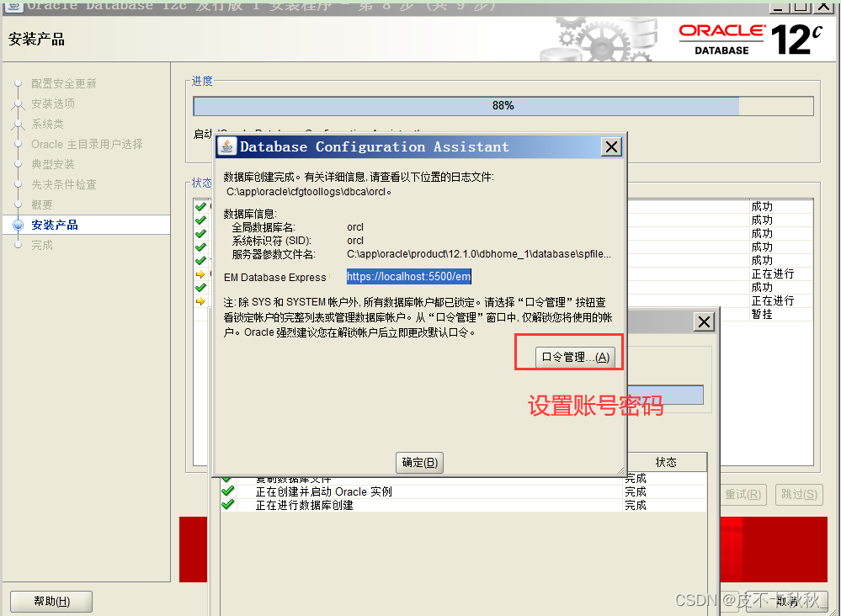Click the 状态 column header in progress dialog
The height and width of the screenshot is (616, 841).
666,462
